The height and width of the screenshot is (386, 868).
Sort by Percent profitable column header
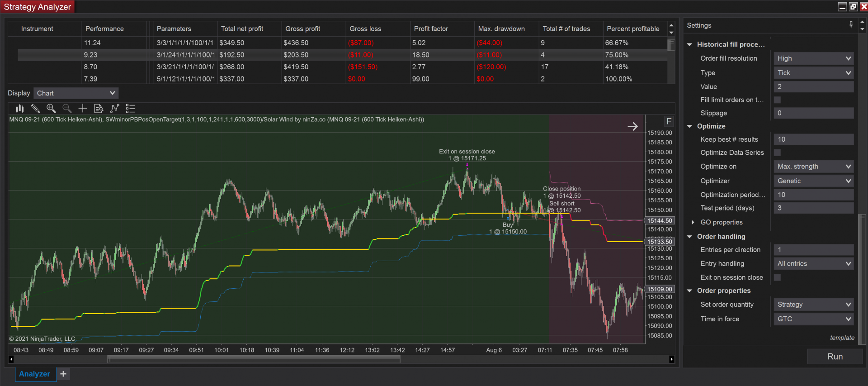[x=635, y=29]
